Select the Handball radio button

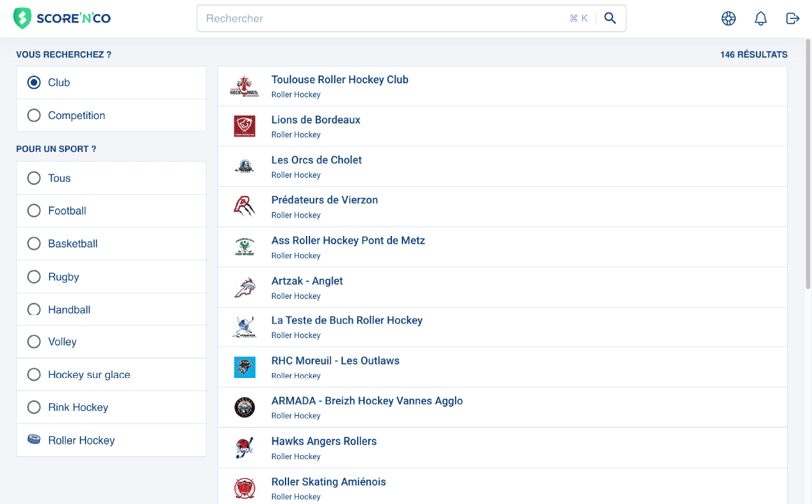click(34, 309)
